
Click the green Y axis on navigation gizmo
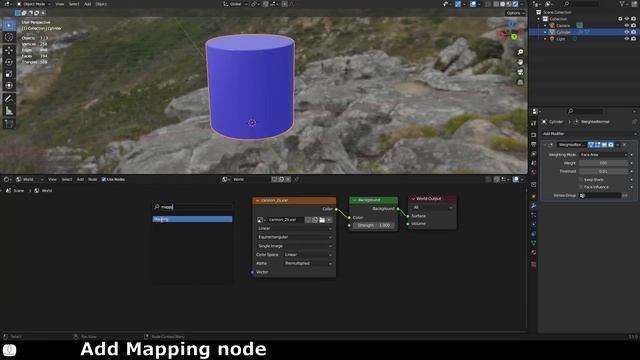(514, 37)
